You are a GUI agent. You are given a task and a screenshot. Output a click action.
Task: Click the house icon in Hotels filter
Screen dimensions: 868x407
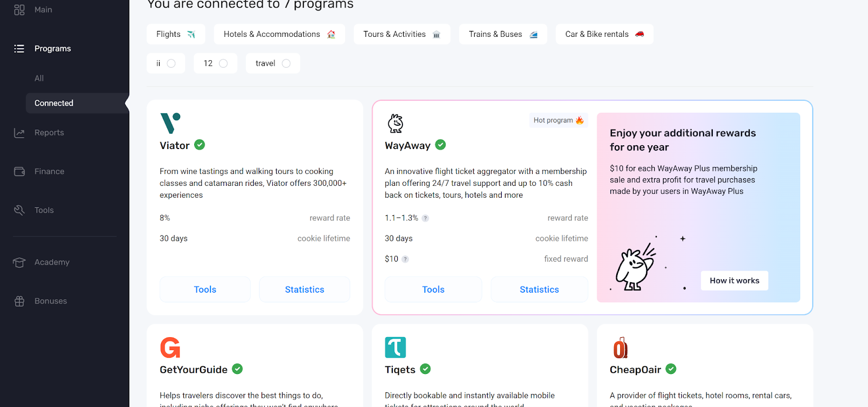click(331, 34)
